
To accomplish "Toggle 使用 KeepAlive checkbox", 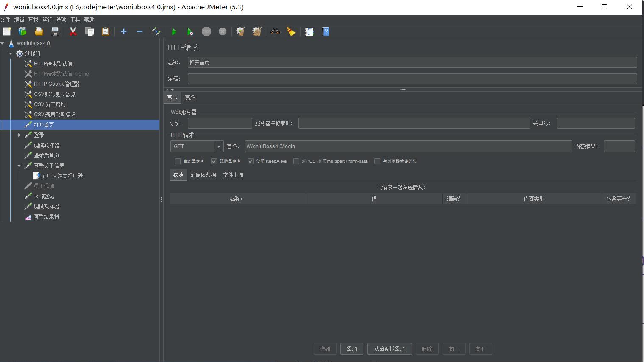I will (251, 161).
